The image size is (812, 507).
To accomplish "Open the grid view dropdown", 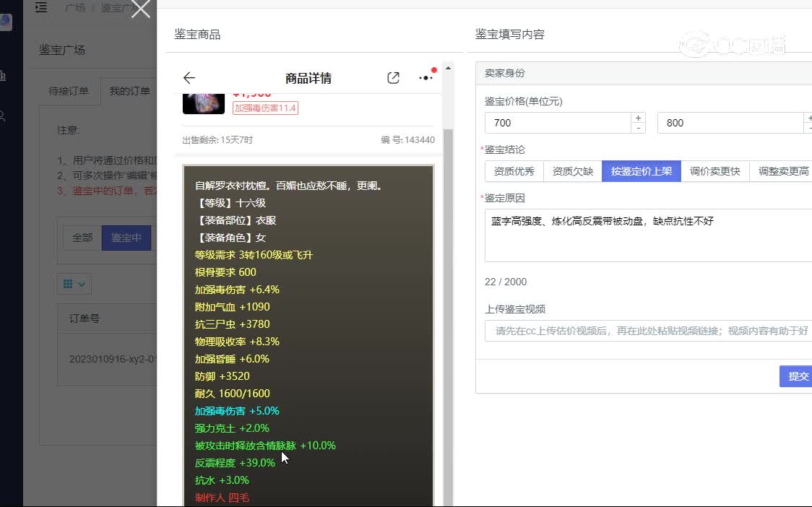I will point(74,284).
